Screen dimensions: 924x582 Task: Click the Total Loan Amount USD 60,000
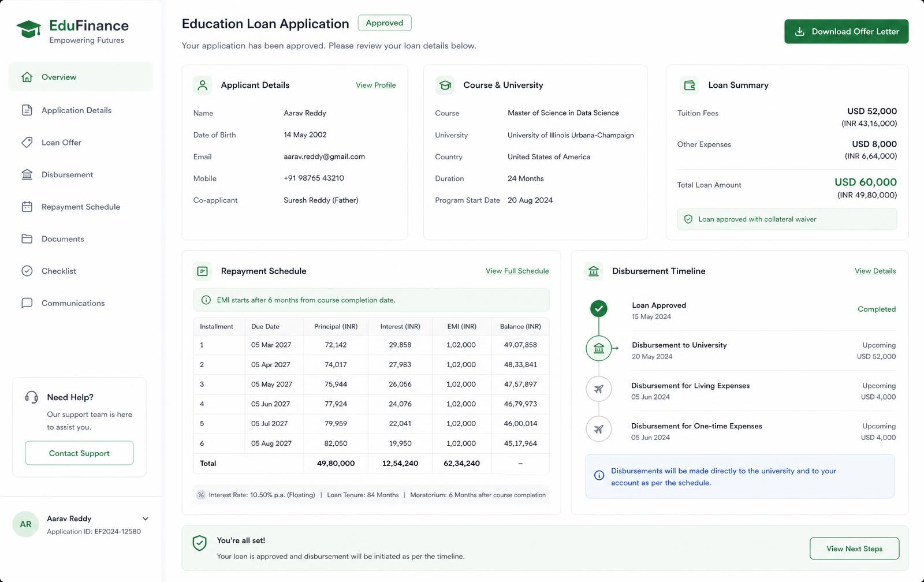[866, 182]
